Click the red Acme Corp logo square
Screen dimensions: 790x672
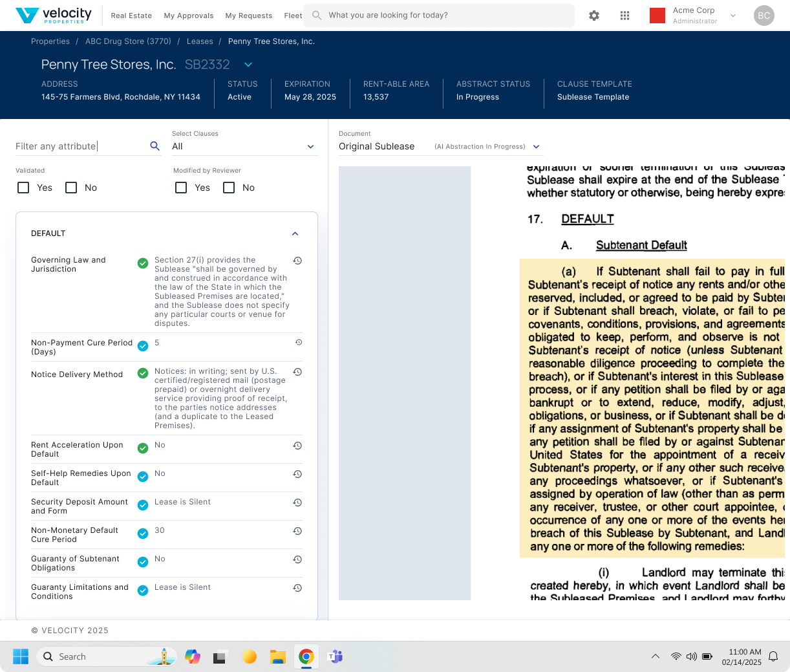click(657, 16)
